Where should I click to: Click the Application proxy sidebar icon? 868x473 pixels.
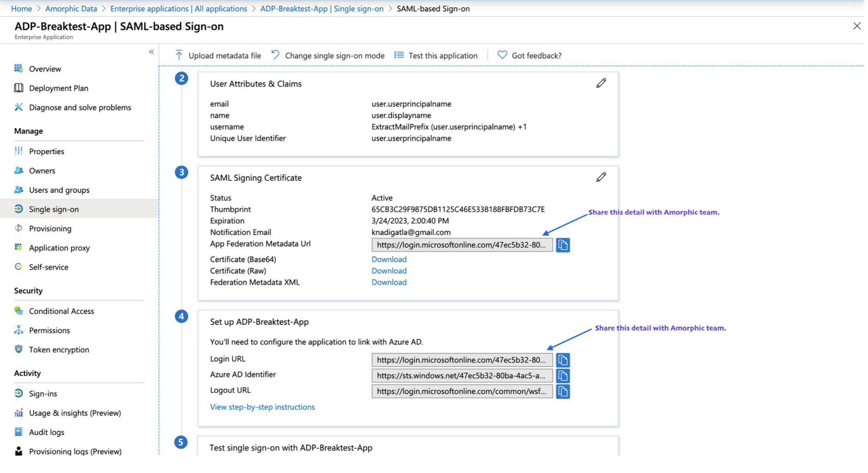click(x=19, y=248)
